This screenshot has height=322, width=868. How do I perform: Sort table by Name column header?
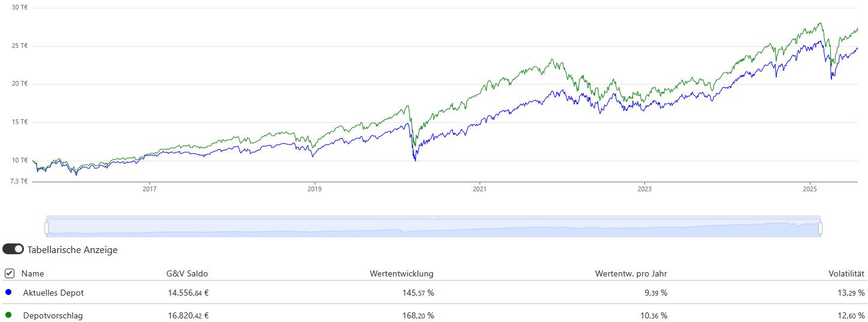[x=33, y=273]
